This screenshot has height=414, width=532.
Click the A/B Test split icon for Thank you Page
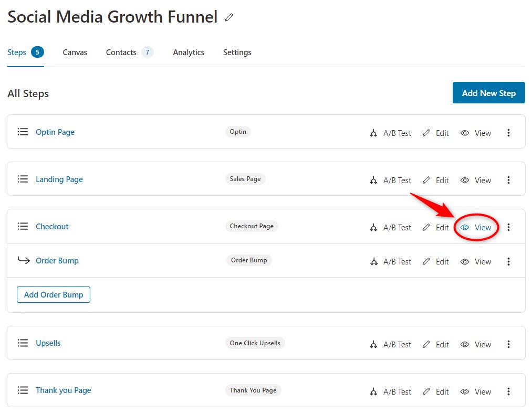[x=373, y=391]
